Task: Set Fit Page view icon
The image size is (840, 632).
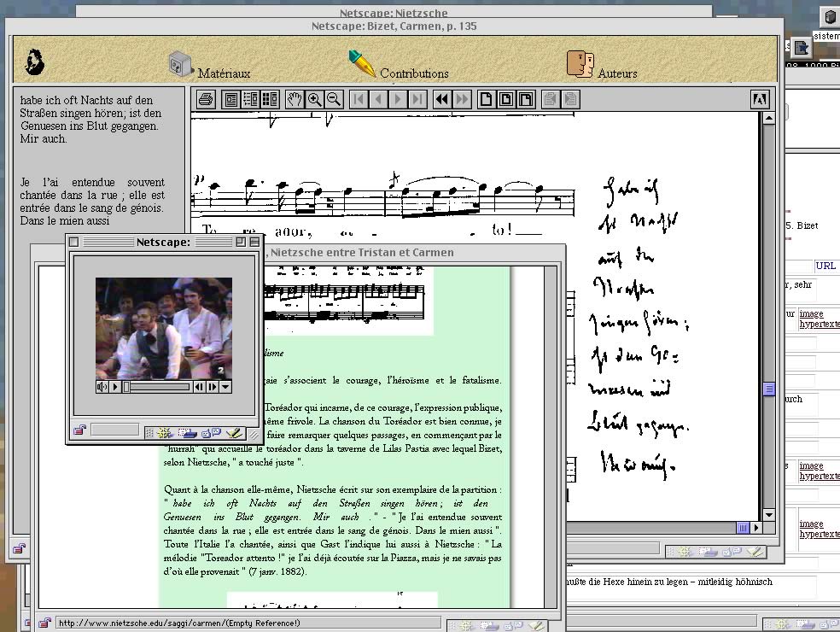Action: 506,99
